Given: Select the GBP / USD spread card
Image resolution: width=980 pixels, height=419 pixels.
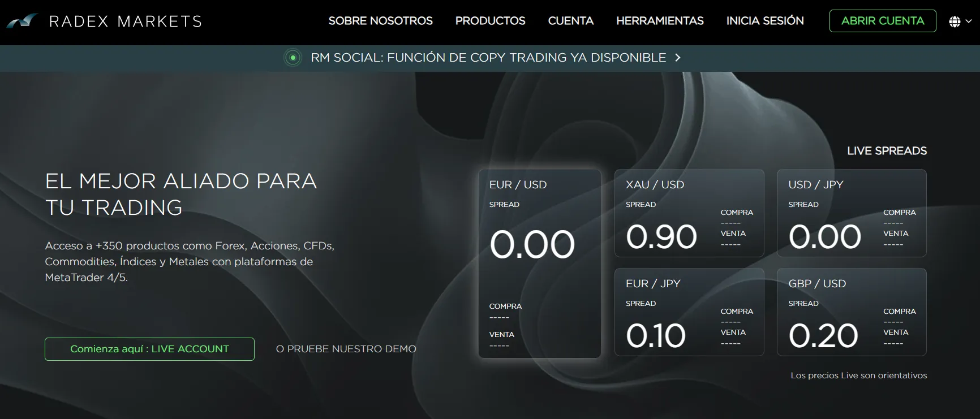Looking at the screenshot, I should [852, 312].
